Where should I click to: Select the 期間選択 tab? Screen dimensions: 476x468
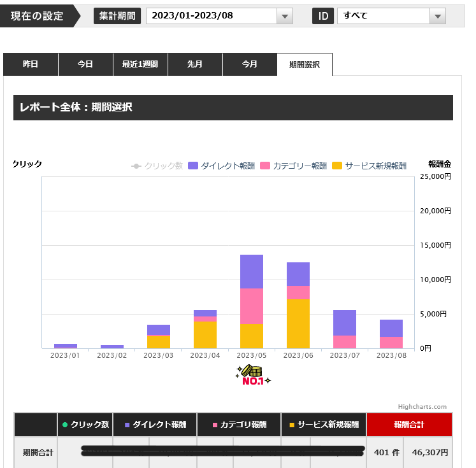(x=305, y=64)
